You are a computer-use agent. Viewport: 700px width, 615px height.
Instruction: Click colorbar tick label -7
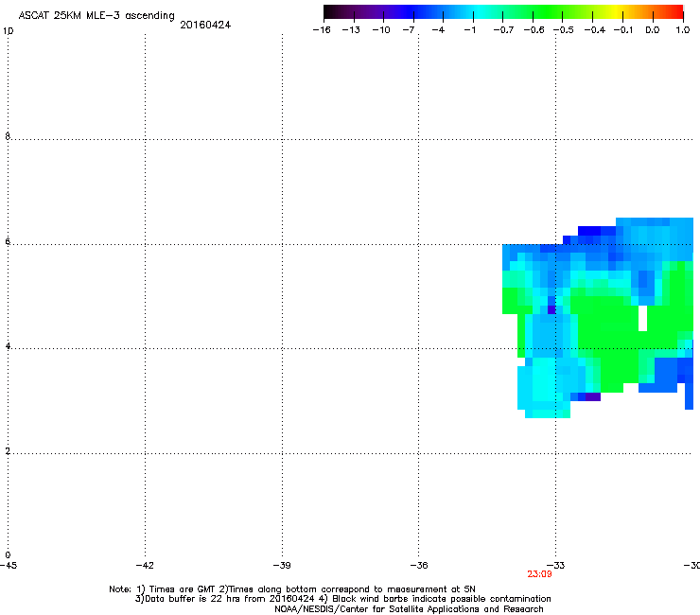(x=409, y=30)
